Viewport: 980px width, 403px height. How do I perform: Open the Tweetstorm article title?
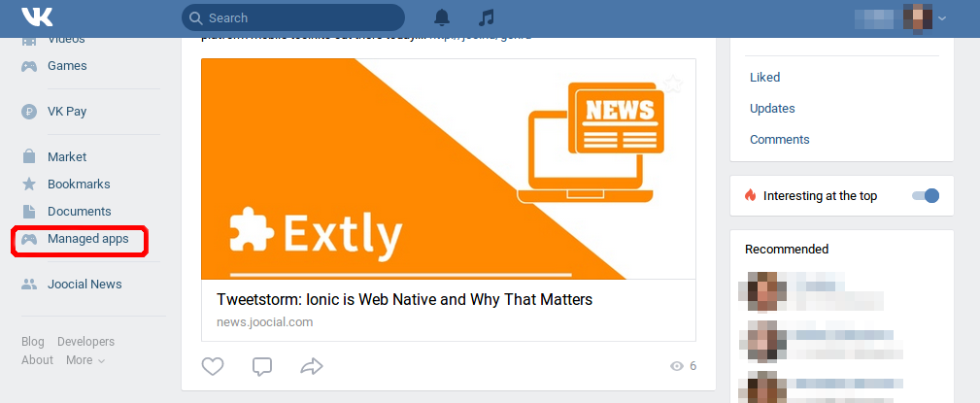pyautogui.click(x=404, y=300)
